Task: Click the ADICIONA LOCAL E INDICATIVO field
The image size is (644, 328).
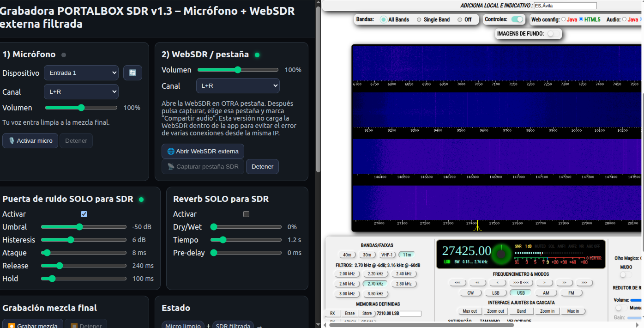Action: point(565,6)
